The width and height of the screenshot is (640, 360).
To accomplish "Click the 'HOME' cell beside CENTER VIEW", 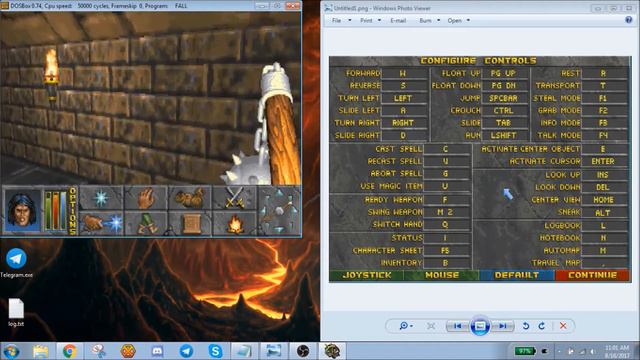I will pyautogui.click(x=603, y=200).
